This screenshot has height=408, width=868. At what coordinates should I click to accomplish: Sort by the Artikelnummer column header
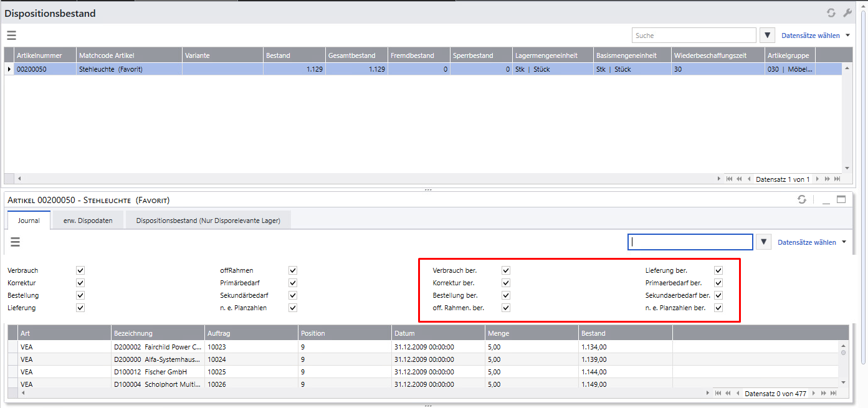[x=39, y=55]
